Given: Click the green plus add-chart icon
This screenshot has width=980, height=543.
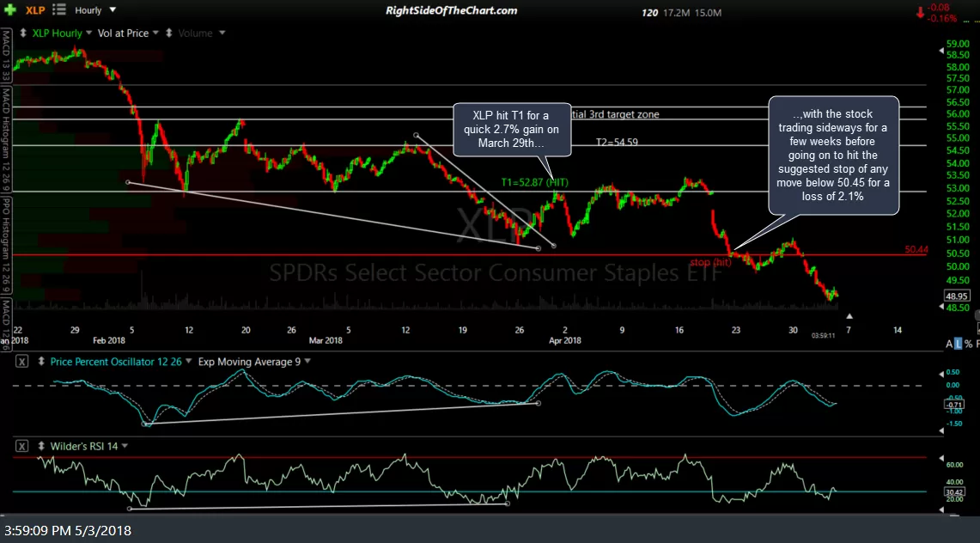Looking at the screenshot, I should click(9, 10).
